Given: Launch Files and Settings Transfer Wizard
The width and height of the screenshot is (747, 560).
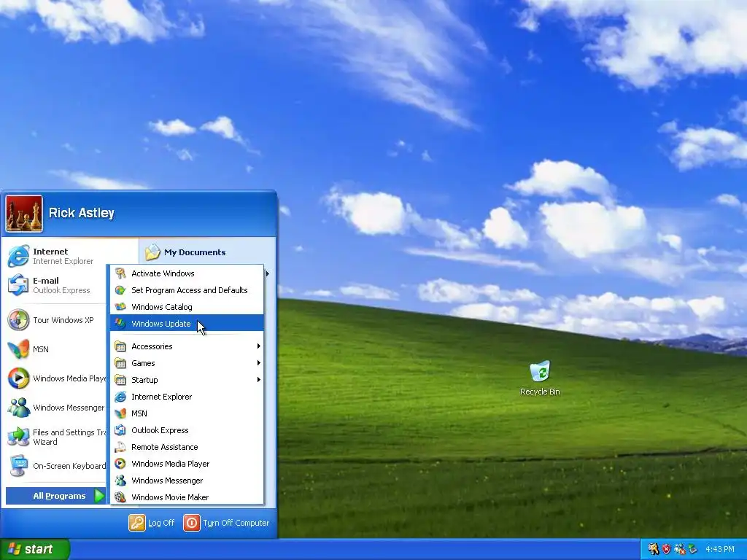Looking at the screenshot, I should click(57, 437).
